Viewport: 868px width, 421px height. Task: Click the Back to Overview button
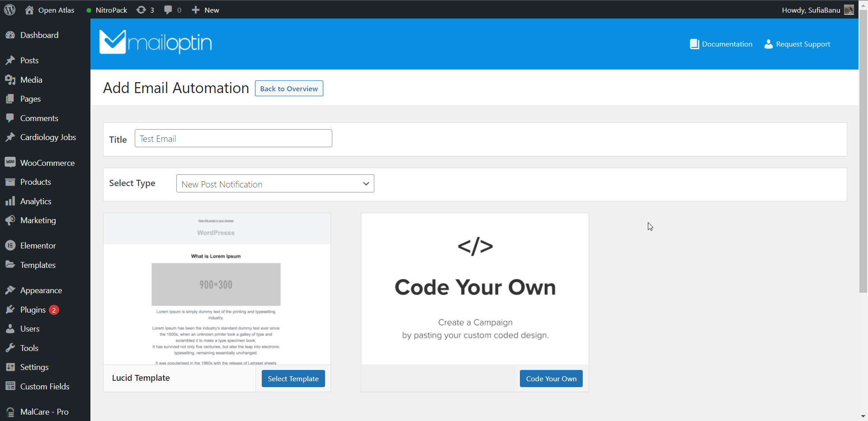pos(289,89)
